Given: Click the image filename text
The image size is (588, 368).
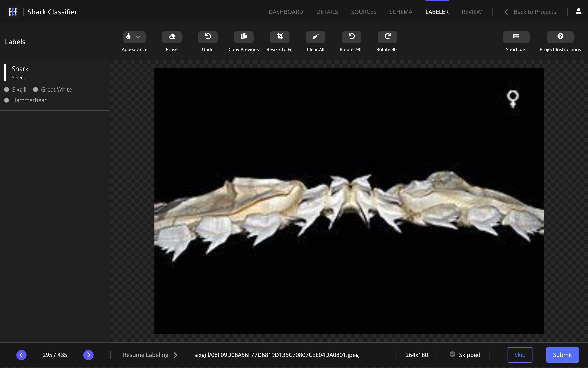Looking at the screenshot, I should 276,355.
